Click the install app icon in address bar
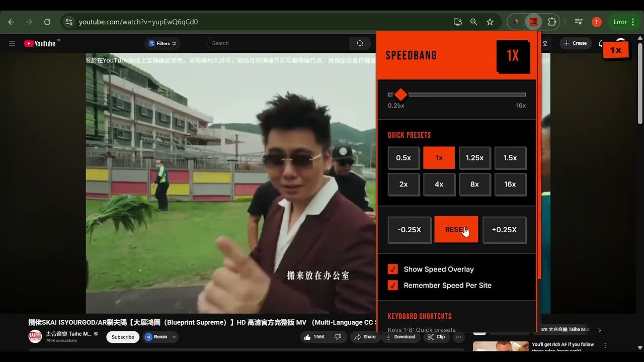 pyautogui.click(x=457, y=22)
